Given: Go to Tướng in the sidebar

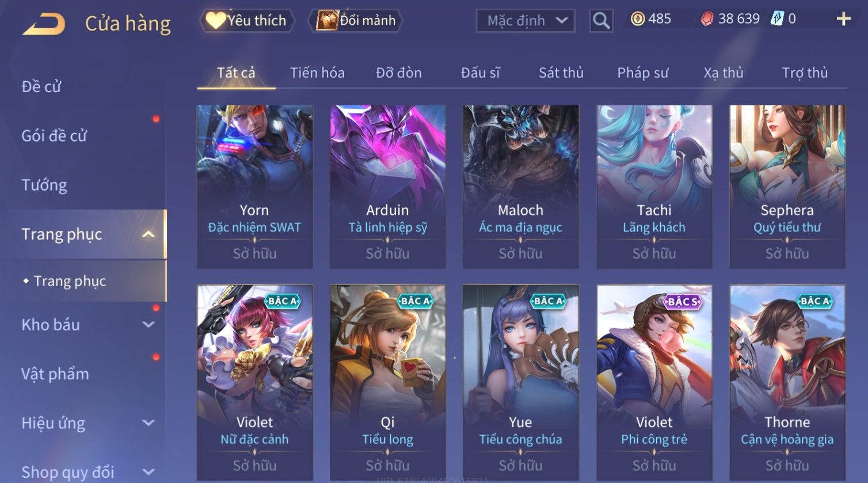Looking at the screenshot, I should [x=44, y=185].
